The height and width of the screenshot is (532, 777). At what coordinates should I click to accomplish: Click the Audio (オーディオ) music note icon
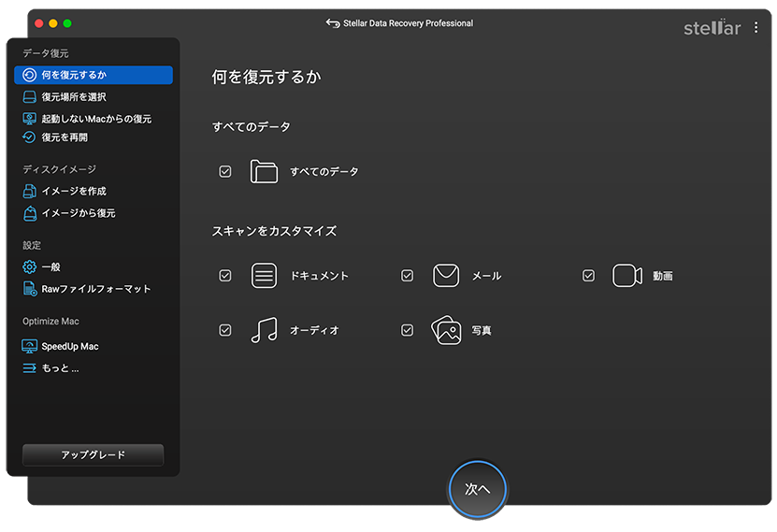(x=265, y=330)
